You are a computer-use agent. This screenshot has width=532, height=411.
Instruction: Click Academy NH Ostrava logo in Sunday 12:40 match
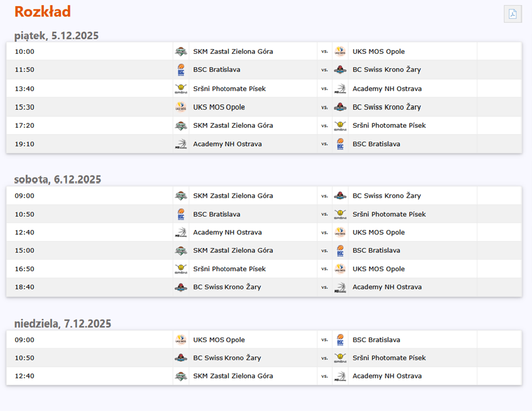click(x=340, y=376)
